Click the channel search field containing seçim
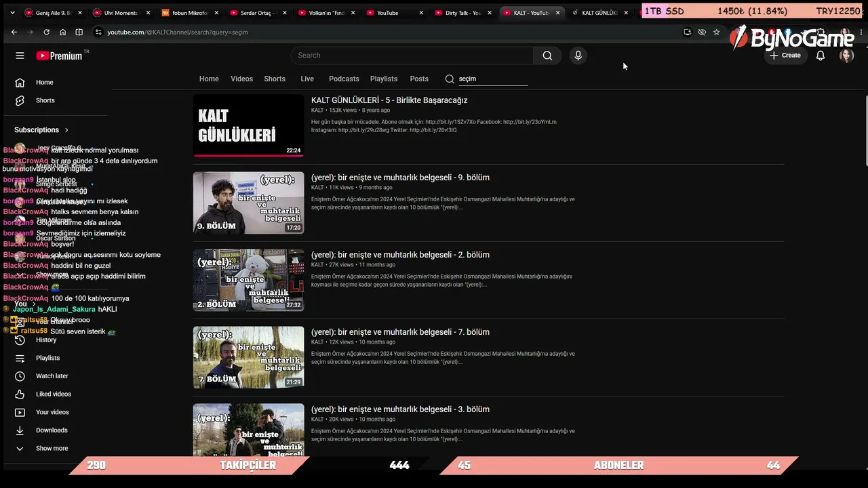Screen dimensions: 868x488 (493, 79)
